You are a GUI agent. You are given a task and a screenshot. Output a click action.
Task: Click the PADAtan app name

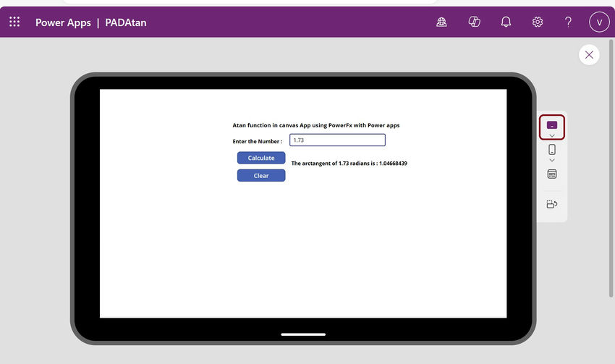point(125,22)
